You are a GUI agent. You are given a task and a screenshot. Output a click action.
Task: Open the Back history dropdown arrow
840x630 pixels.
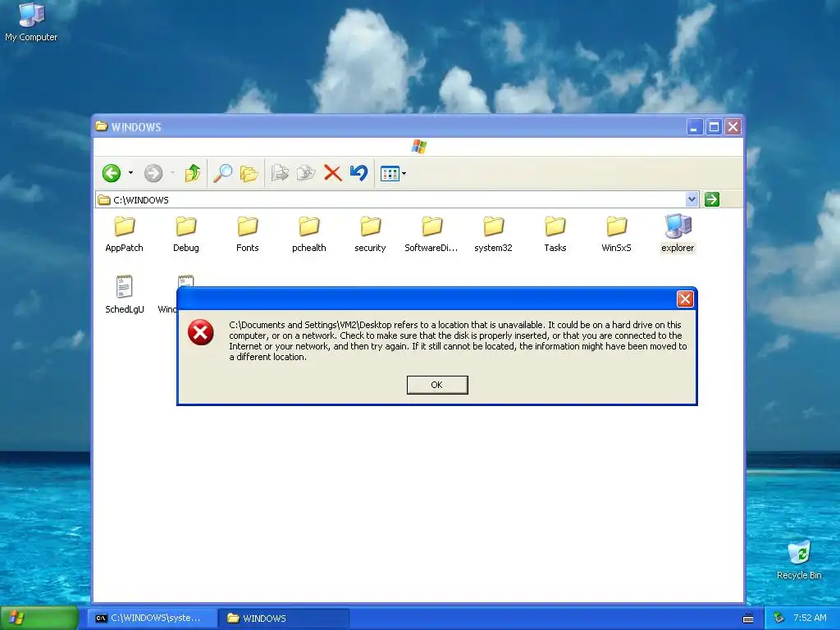pyautogui.click(x=130, y=173)
